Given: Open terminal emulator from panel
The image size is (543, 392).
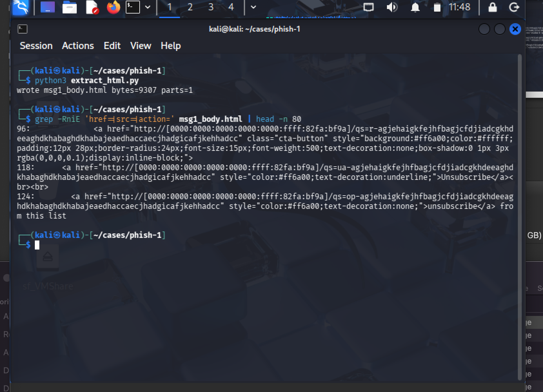Looking at the screenshot, I should tap(133, 7).
